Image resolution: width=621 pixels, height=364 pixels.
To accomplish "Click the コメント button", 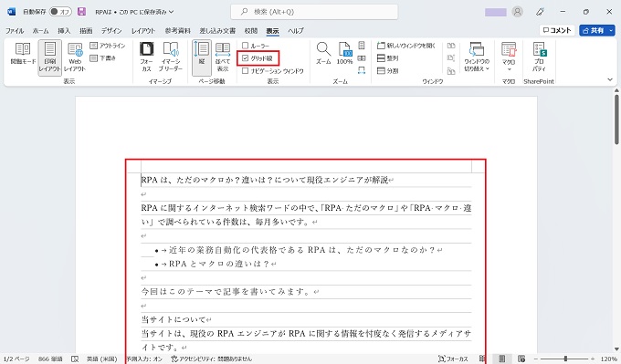I will 557,30.
